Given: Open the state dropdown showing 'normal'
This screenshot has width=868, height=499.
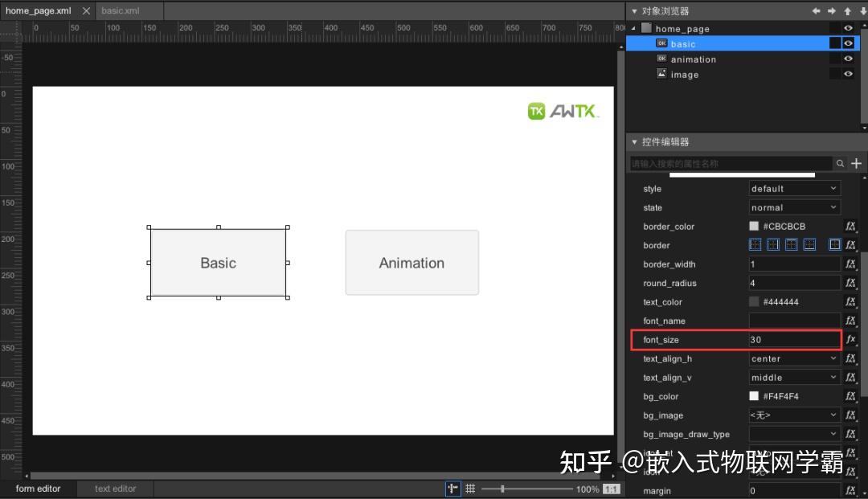Looking at the screenshot, I should pos(792,207).
